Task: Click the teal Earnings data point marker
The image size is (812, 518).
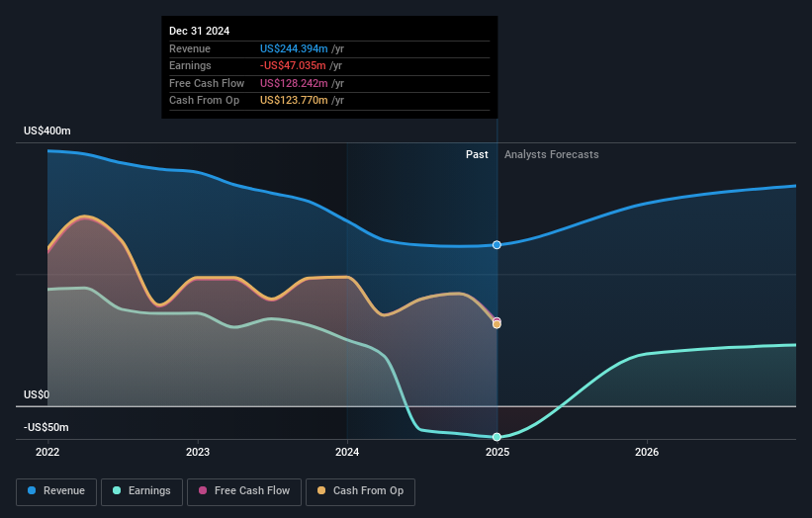Action: point(496,437)
